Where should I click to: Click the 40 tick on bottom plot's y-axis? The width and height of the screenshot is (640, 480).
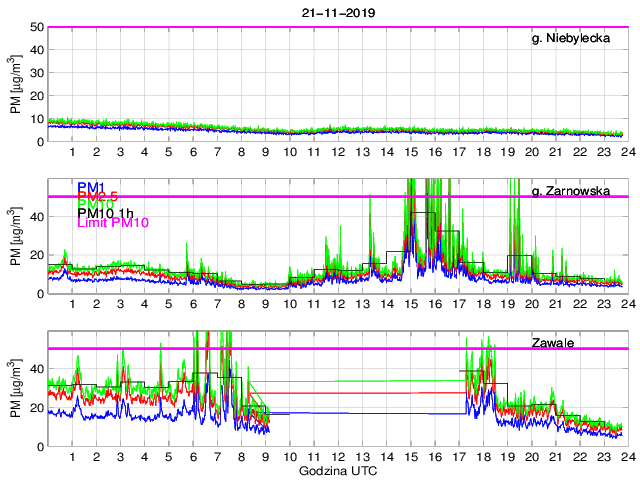[37, 369]
